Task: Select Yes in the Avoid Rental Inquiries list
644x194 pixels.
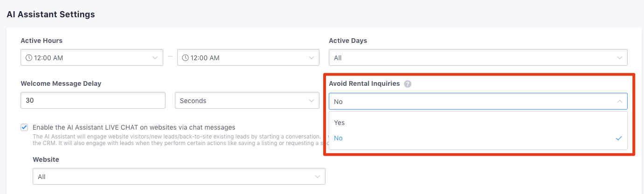Action: [x=339, y=123]
